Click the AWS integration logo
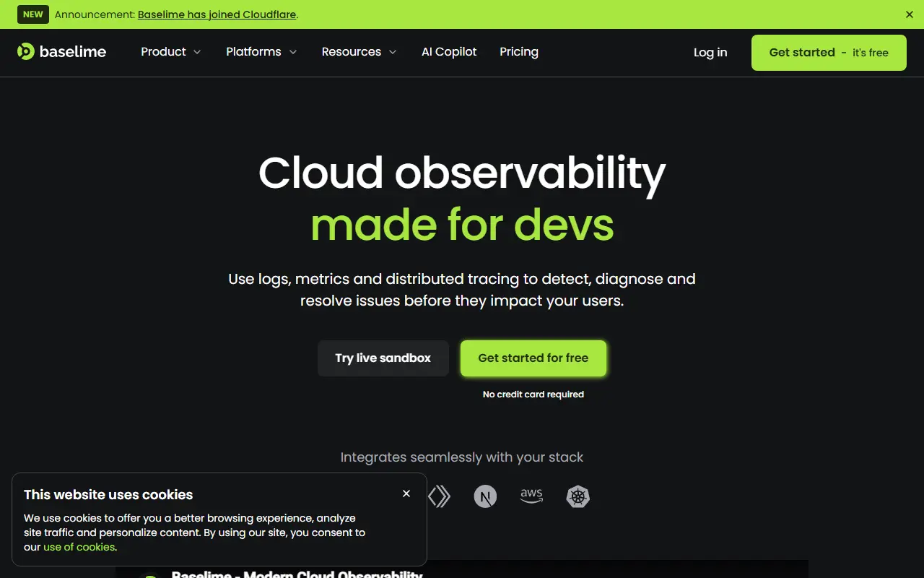The width and height of the screenshot is (924, 578). coord(531,496)
